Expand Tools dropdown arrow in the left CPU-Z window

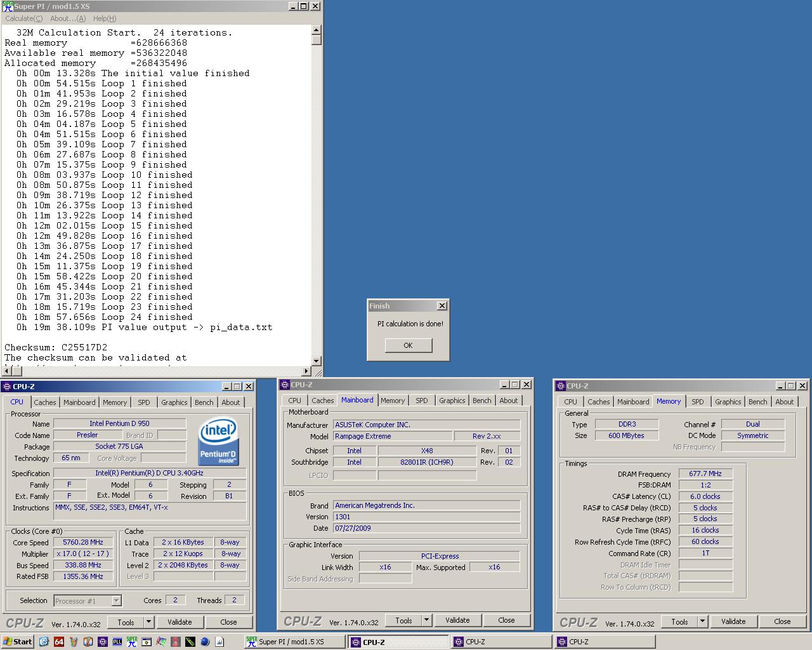point(148,622)
